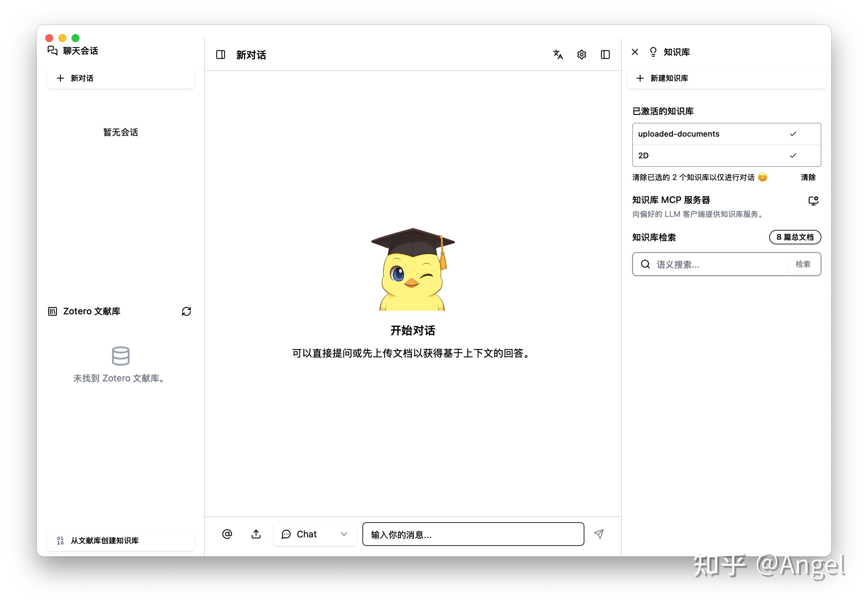Click the search button next to semantic search
This screenshot has width=868, height=605.
pos(803,264)
